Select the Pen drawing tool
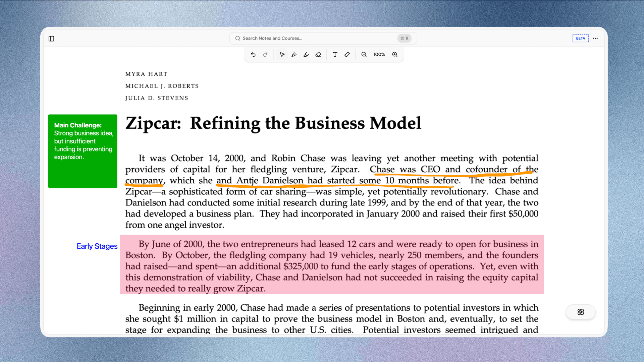 tap(294, 54)
